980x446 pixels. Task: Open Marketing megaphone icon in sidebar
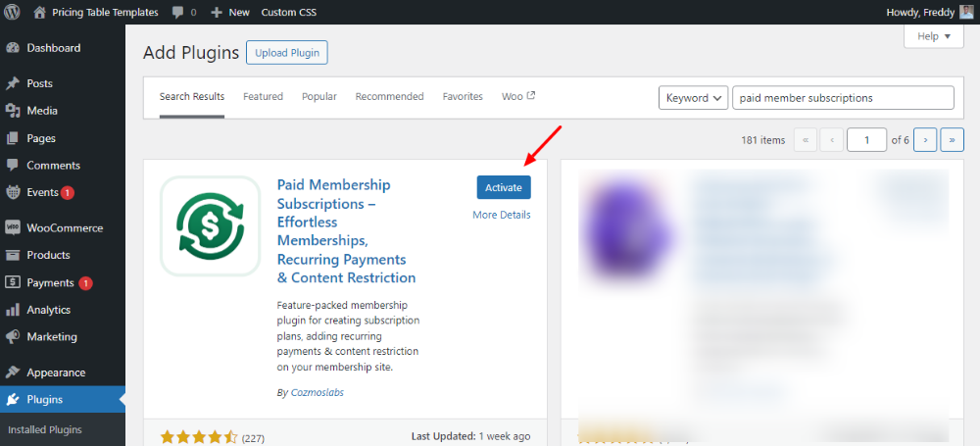tap(13, 336)
